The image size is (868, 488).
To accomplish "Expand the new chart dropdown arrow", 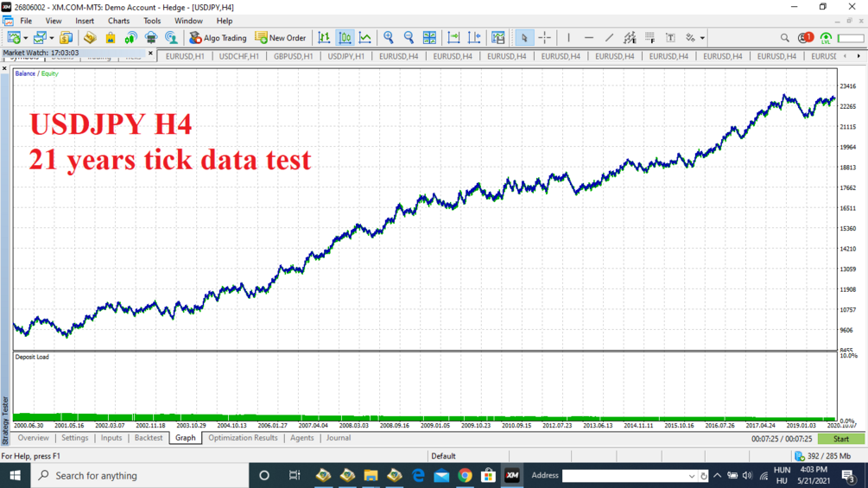I will pos(25,38).
